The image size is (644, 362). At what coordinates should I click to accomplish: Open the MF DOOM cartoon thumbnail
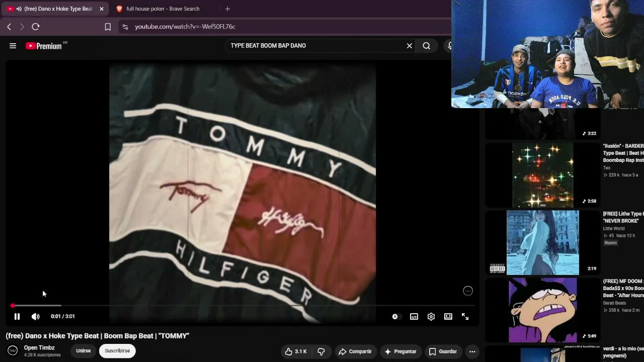click(x=542, y=310)
